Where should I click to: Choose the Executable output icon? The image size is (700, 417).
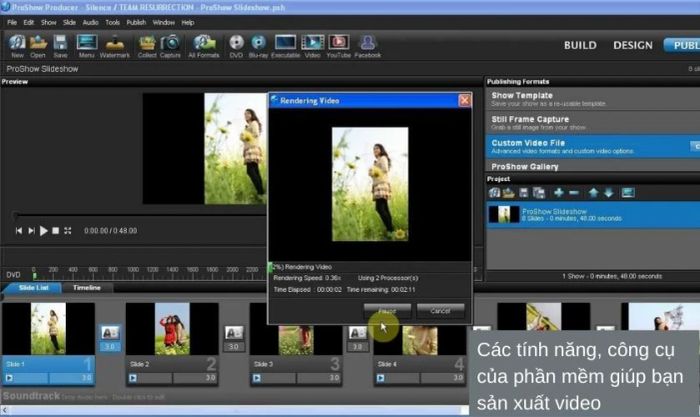[285, 46]
